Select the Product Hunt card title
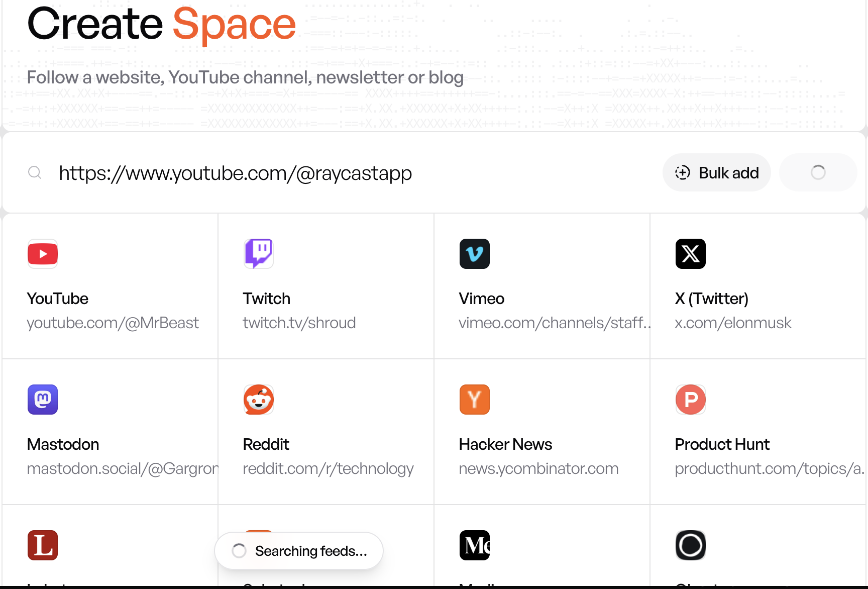Screen dimensions: 868x589 click(722, 444)
